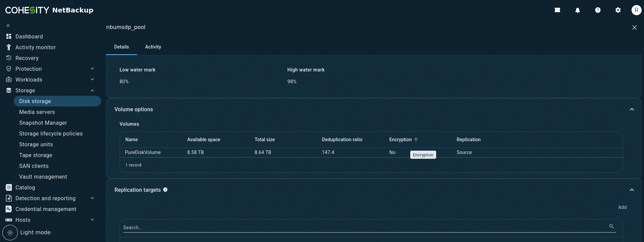Sort volumes by Total size column
This screenshot has width=644, height=242.
pyautogui.click(x=265, y=140)
